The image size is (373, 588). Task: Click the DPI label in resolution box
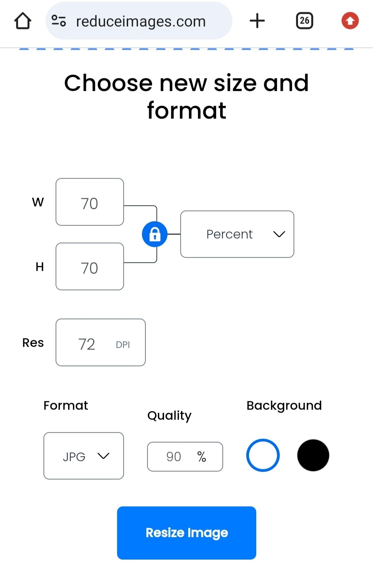[x=123, y=345]
